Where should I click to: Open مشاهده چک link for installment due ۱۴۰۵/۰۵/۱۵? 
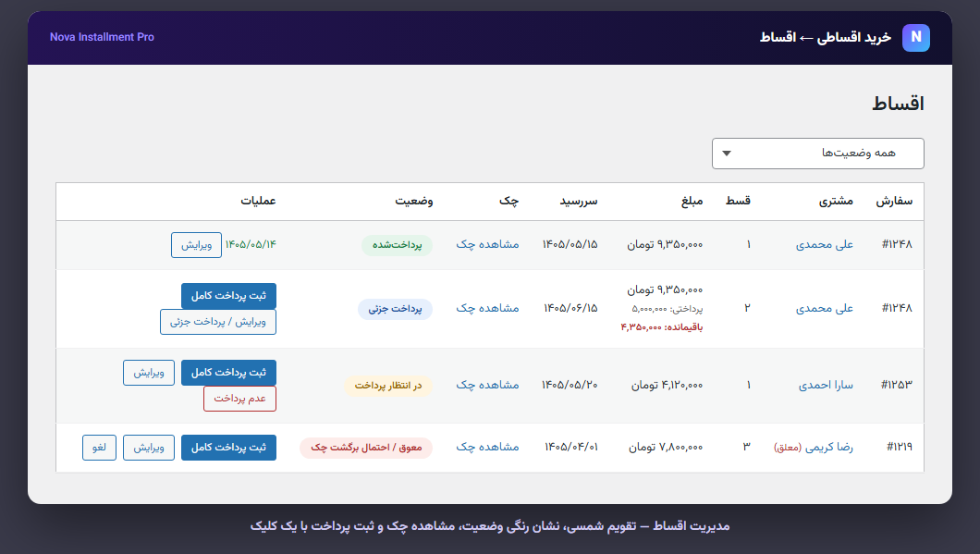pos(487,244)
